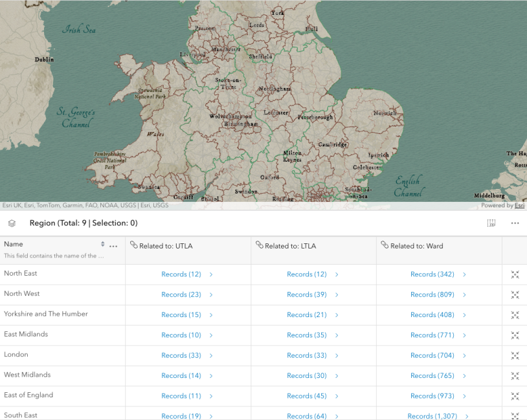Expand London Ward Records (704) chevron
The image size is (527, 420).
[464, 355]
